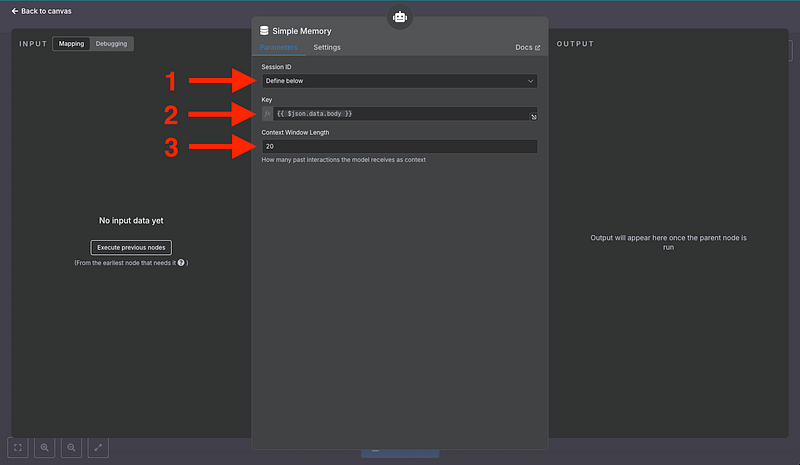Image resolution: width=800 pixels, height=465 pixels.
Task: Click the Key expression input field
Action: (x=399, y=114)
